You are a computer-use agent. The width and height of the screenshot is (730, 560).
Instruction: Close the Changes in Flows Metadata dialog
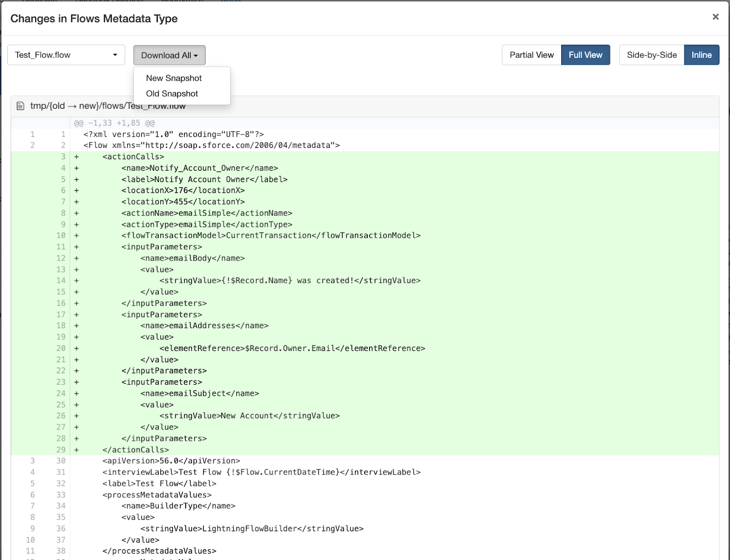click(x=715, y=17)
